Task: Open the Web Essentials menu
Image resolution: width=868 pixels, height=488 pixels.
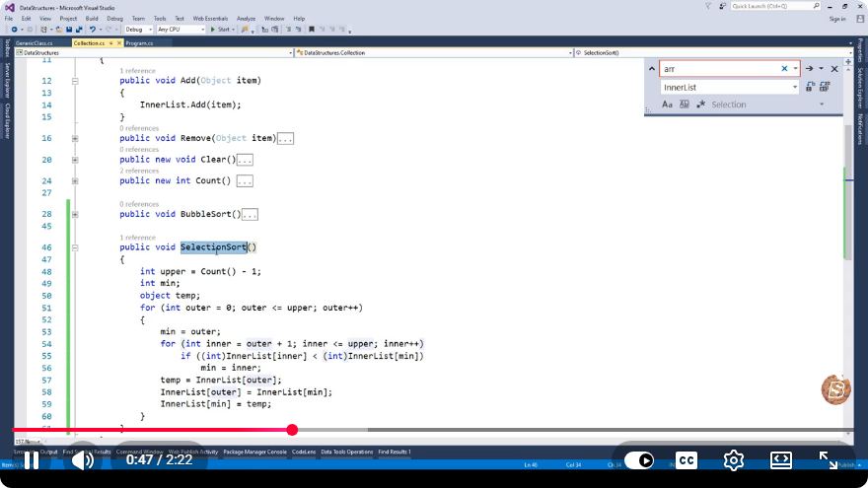Action: [x=210, y=19]
